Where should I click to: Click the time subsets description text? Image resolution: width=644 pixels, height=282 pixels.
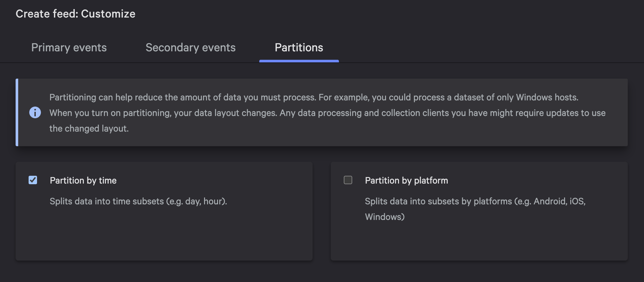(138, 201)
